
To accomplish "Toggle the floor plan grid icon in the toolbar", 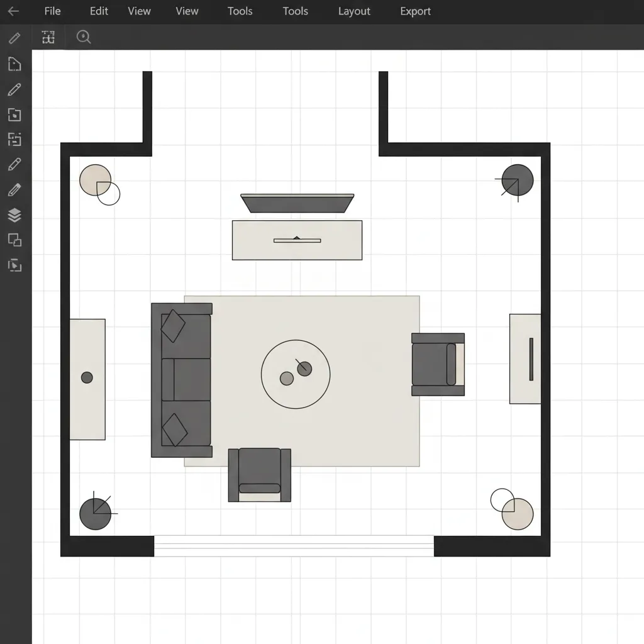I will click(48, 37).
